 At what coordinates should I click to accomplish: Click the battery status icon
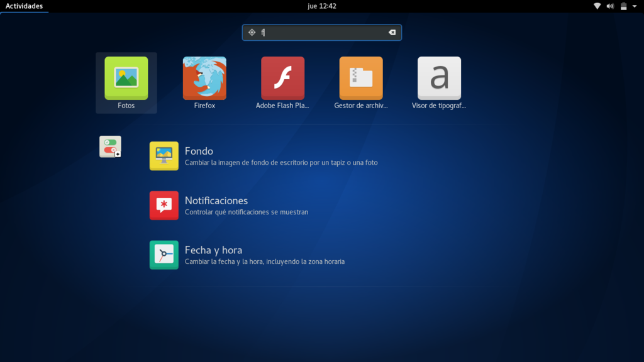[623, 6]
